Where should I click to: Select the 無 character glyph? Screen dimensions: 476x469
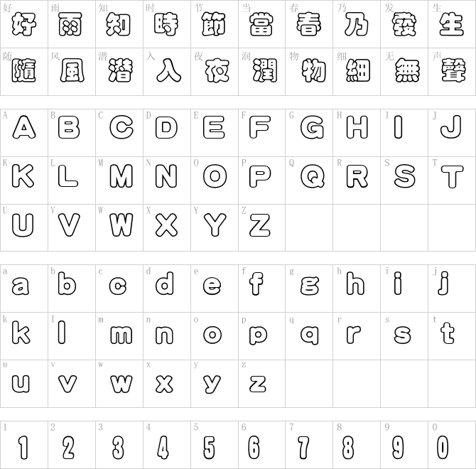tap(407, 70)
